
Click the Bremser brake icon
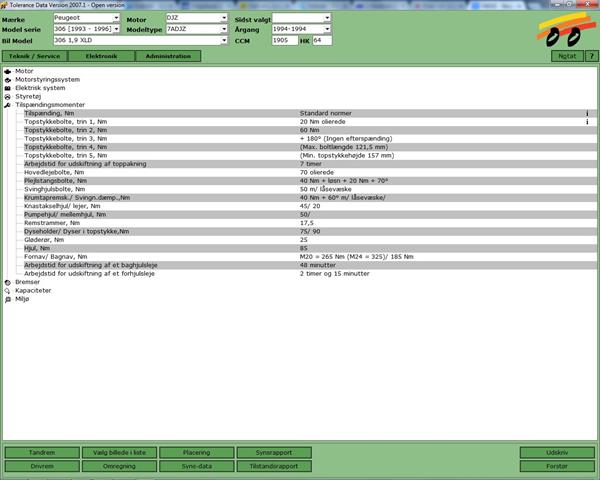pyautogui.click(x=8, y=282)
